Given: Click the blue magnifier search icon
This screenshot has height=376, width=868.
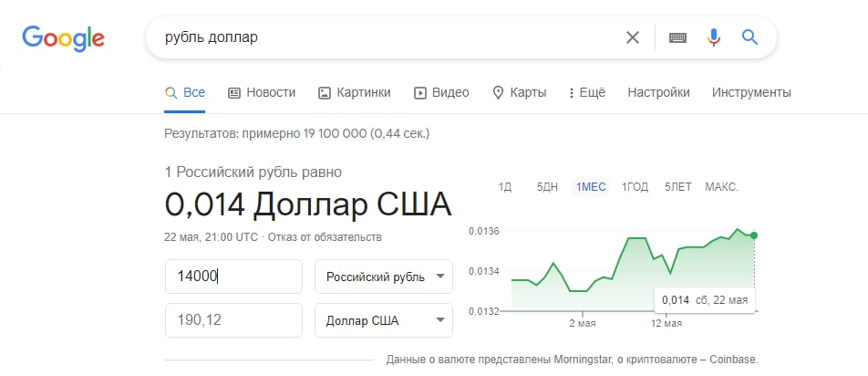Looking at the screenshot, I should click(749, 37).
